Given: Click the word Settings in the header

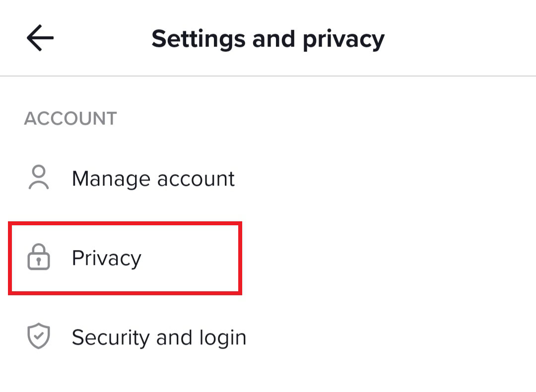Looking at the screenshot, I should coord(199,39).
